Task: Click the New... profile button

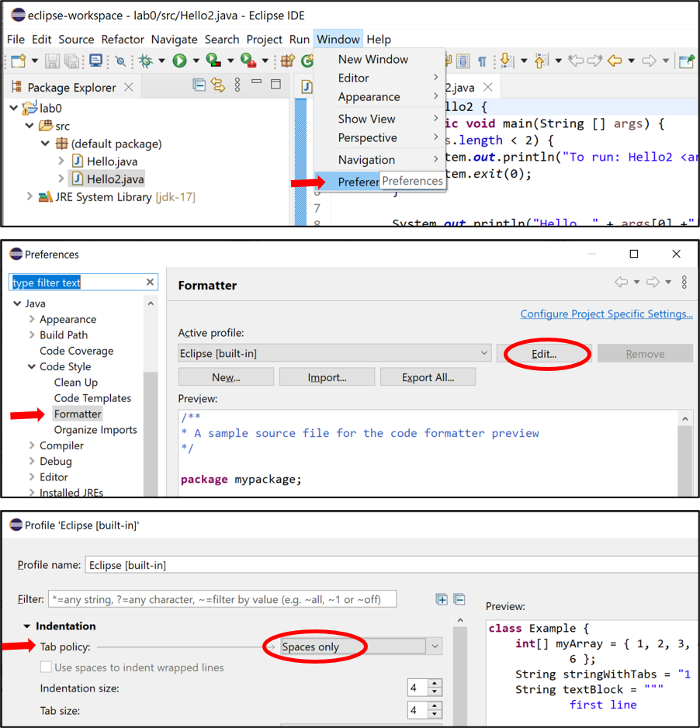Action: pos(226,377)
